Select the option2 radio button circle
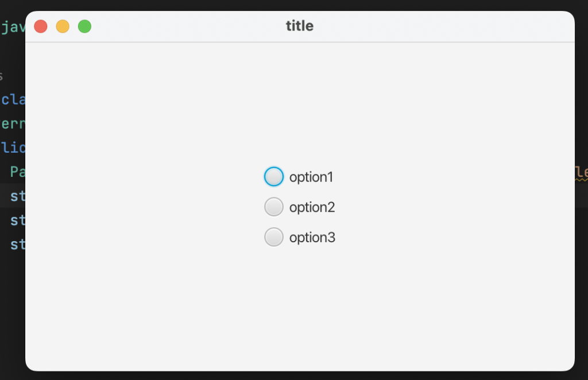The height and width of the screenshot is (380, 588). 274,207
